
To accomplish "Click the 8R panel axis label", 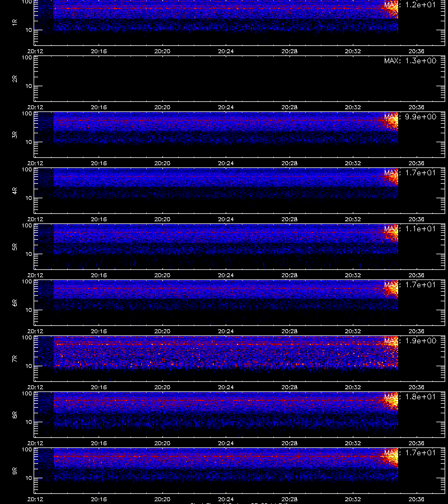I will pos(15,414).
